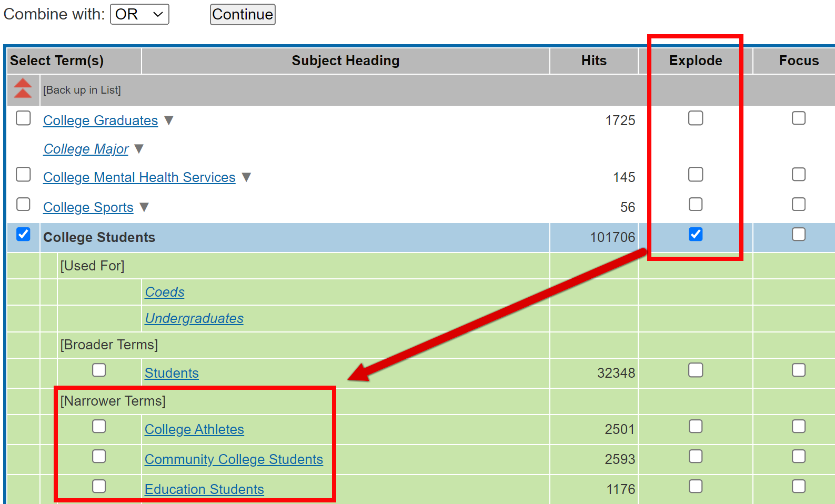Click the 32348 hits value
835x504 pixels.
point(616,373)
